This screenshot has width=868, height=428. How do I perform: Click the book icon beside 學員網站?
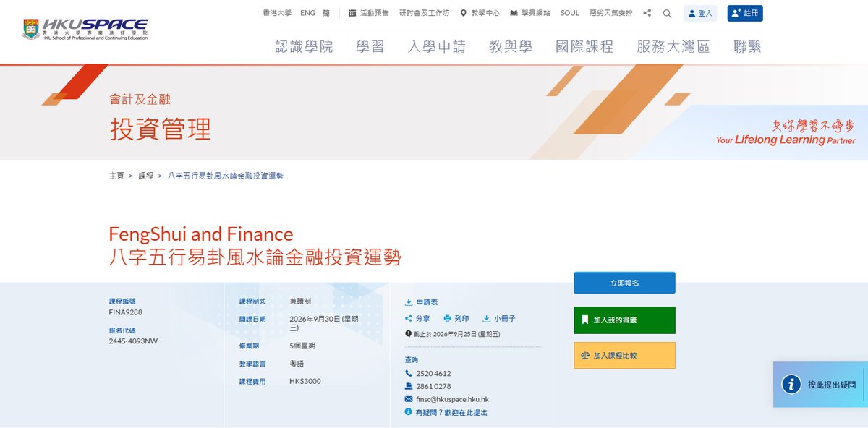tap(514, 13)
